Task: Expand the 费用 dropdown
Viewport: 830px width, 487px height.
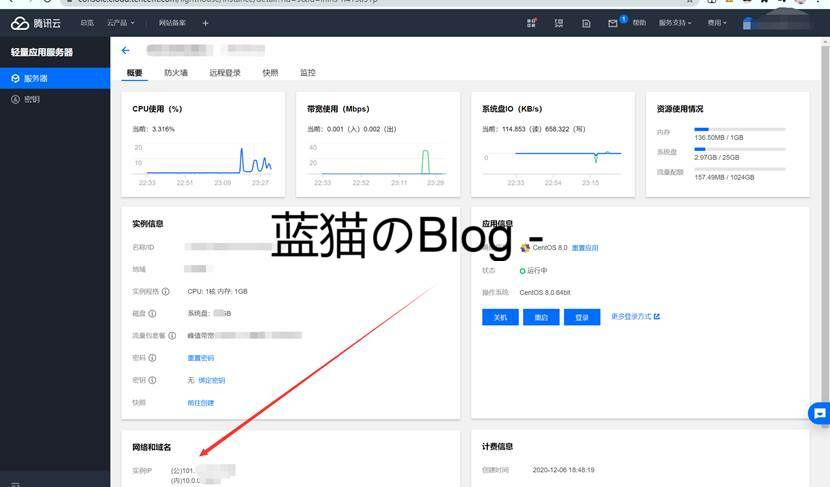Action: click(x=717, y=23)
